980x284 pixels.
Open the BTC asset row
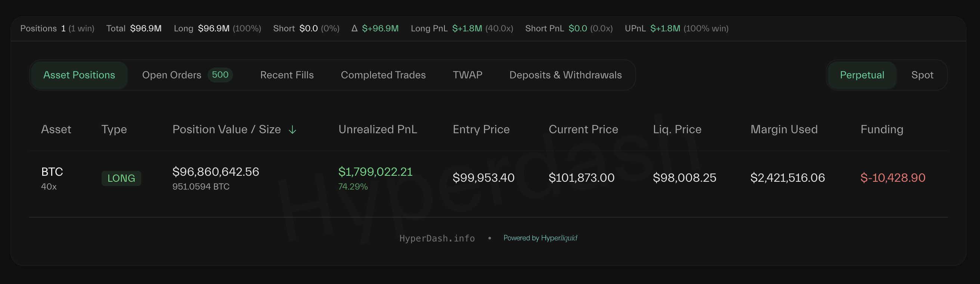[x=52, y=172]
